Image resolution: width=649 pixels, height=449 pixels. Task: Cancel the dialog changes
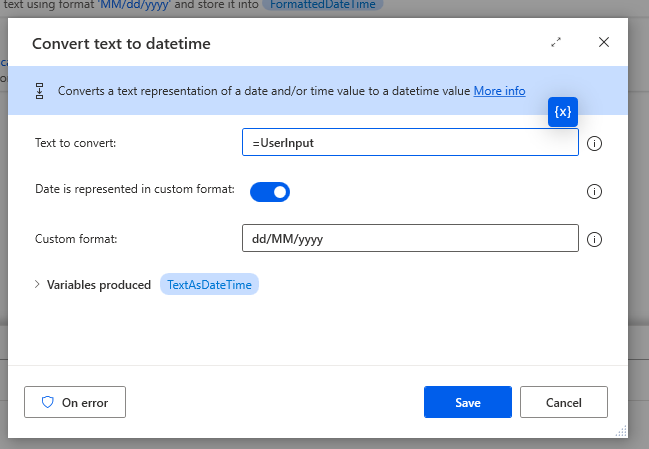[564, 402]
